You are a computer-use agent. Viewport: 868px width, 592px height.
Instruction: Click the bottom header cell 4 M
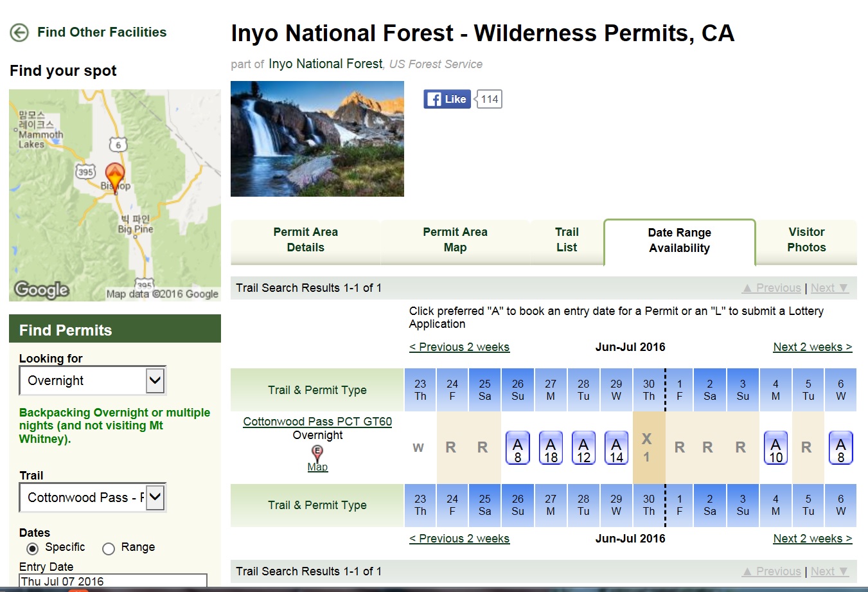(776, 505)
